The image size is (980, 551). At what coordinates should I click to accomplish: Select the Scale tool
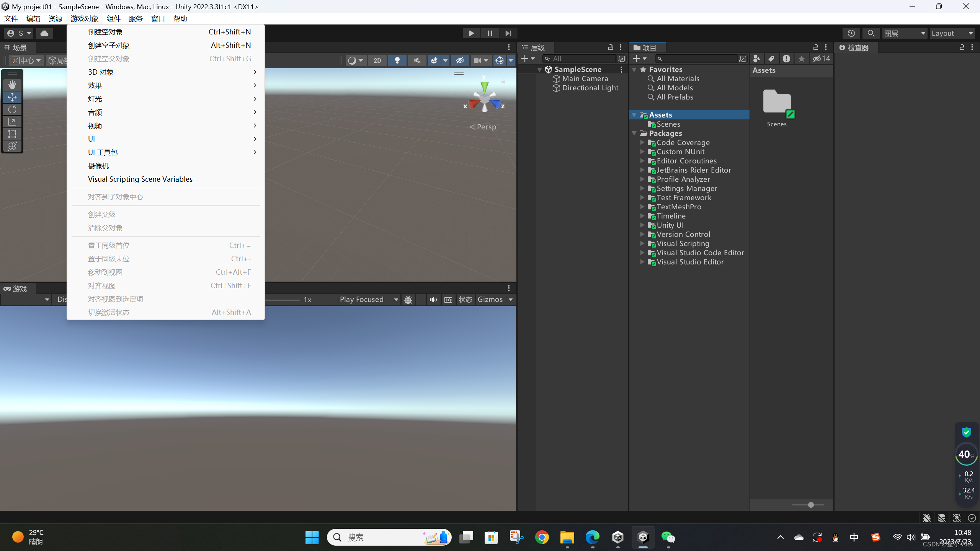(x=12, y=122)
